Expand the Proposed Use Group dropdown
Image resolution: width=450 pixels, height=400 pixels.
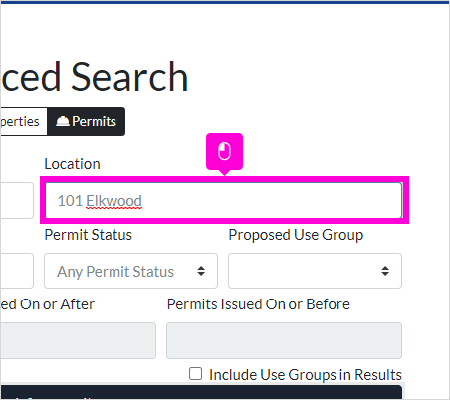[x=315, y=271]
